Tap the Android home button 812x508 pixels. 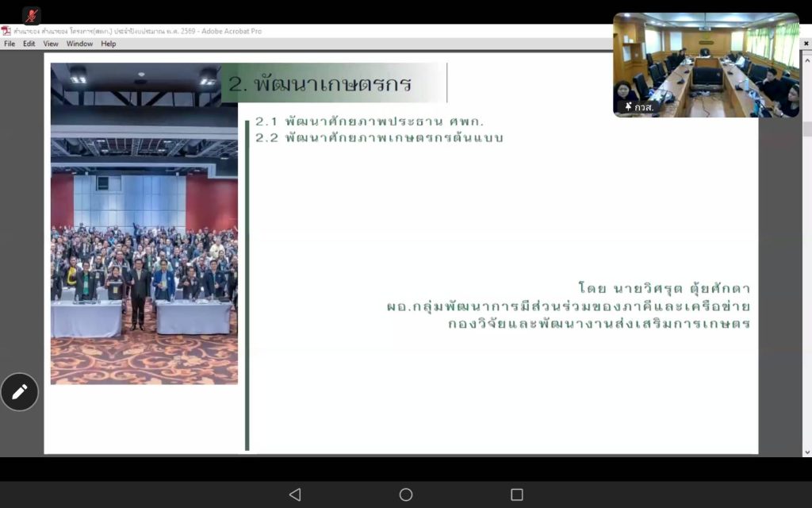(x=406, y=495)
